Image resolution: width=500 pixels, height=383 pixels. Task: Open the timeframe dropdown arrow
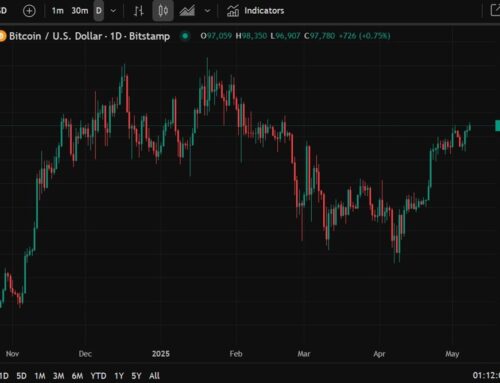(x=113, y=11)
